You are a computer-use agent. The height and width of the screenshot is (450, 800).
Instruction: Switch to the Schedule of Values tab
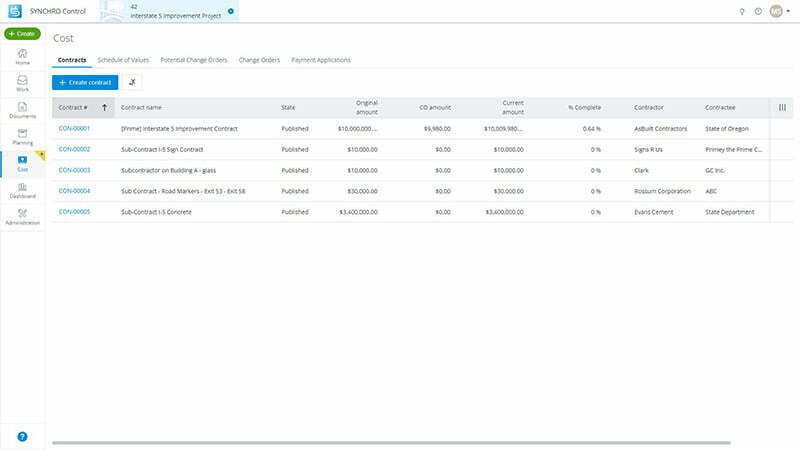pos(124,60)
